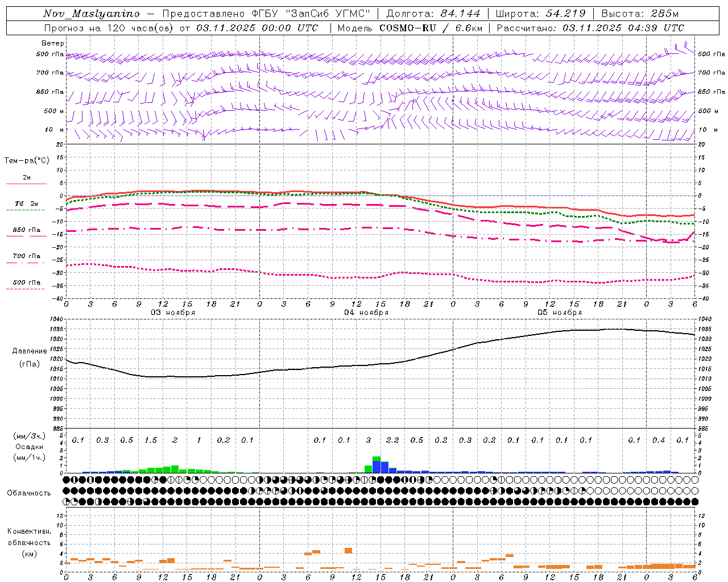Click the 2.2 precipitation value
Screen dimensions: 728x582
point(392,440)
